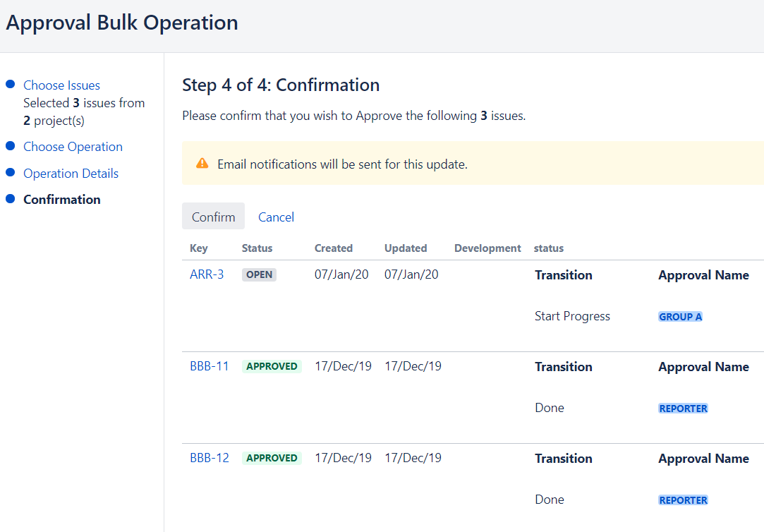Click the APPROVED badge for BBB-12
The image size is (764, 532).
[272, 459]
